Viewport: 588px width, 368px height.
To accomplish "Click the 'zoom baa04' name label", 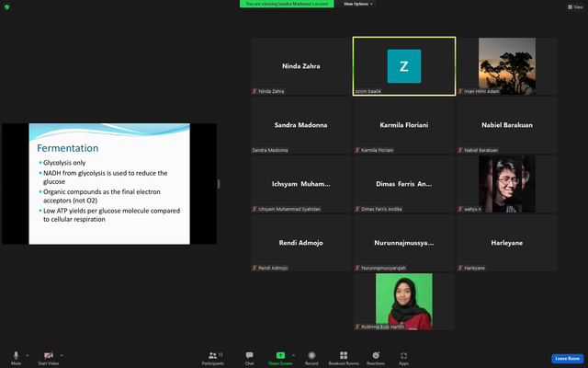I will click(x=367, y=91).
